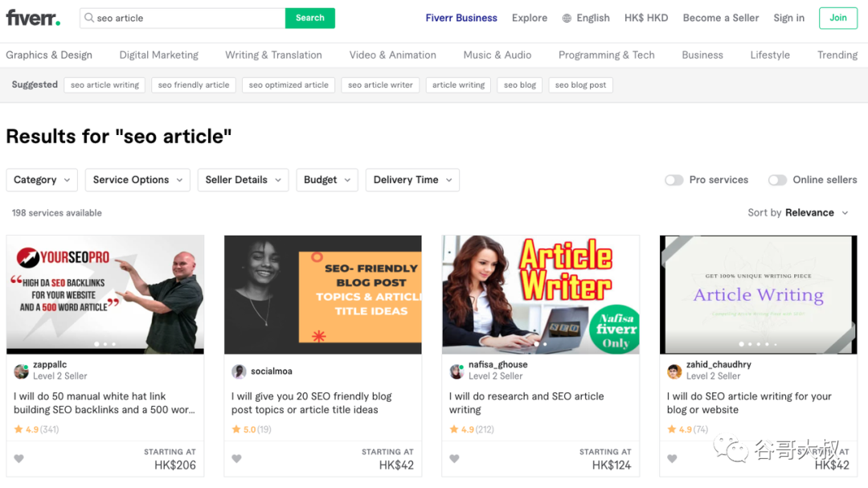Open zahid_chaudhry seller avatar
The image size is (868, 488).
pyautogui.click(x=674, y=371)
